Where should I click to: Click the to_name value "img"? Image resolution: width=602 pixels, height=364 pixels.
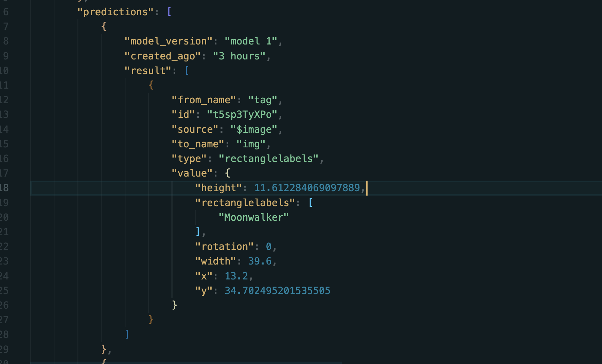[251, 144]
